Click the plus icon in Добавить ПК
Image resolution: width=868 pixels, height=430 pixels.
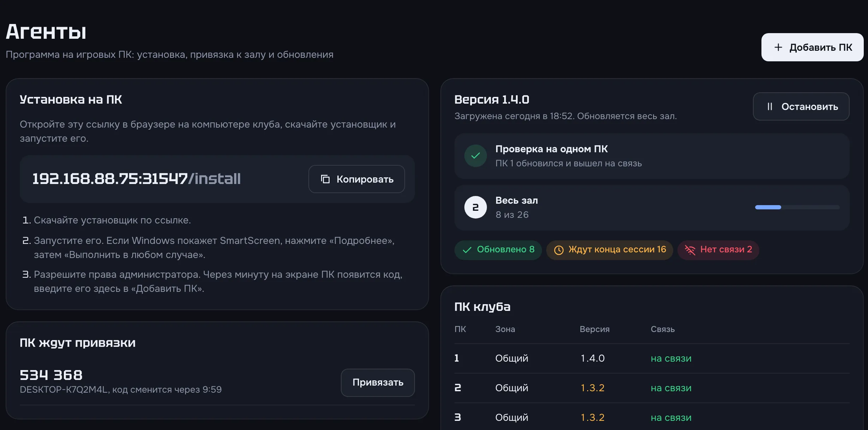pos(778,47)
